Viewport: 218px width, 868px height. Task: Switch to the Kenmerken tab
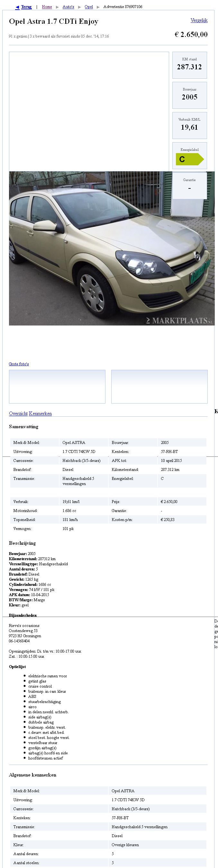point(40,413)
